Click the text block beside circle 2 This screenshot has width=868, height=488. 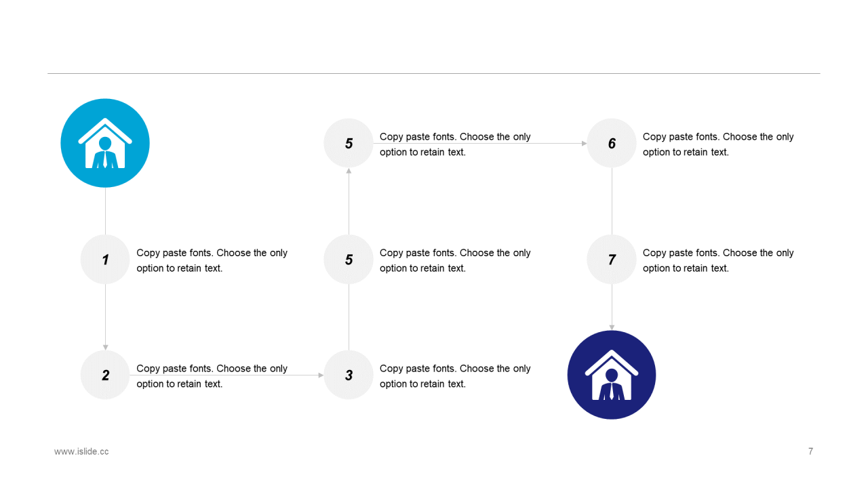(x=212, y=376)
